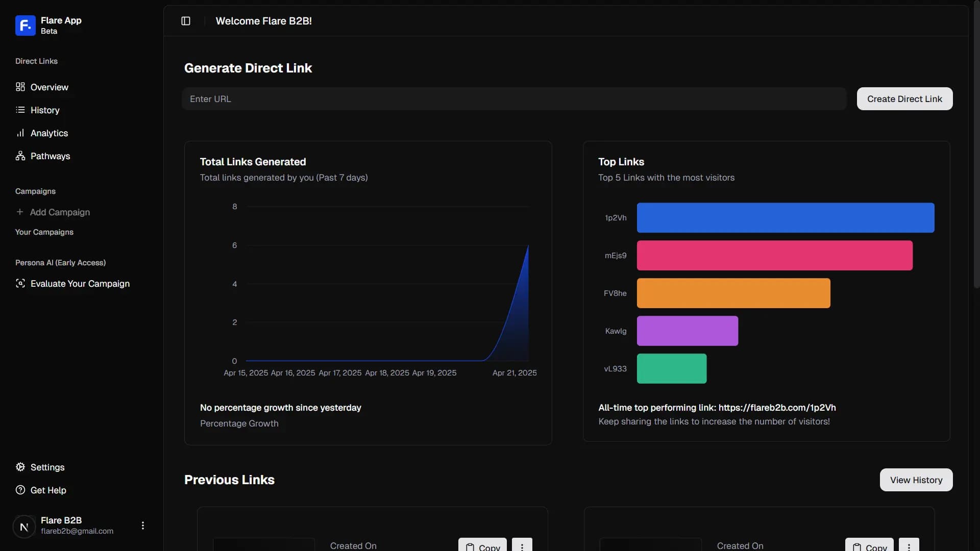The width and height of the screenshot is (980, 551).
Task: Click the Your Campaigns label
Action: (44, 232)
